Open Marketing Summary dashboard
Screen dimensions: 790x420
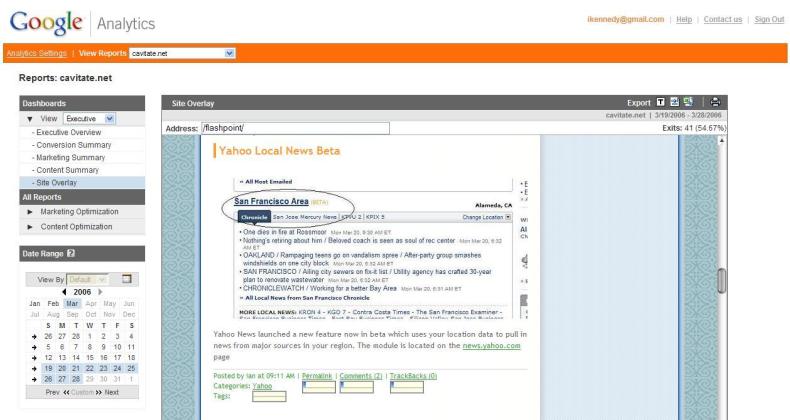71,158
